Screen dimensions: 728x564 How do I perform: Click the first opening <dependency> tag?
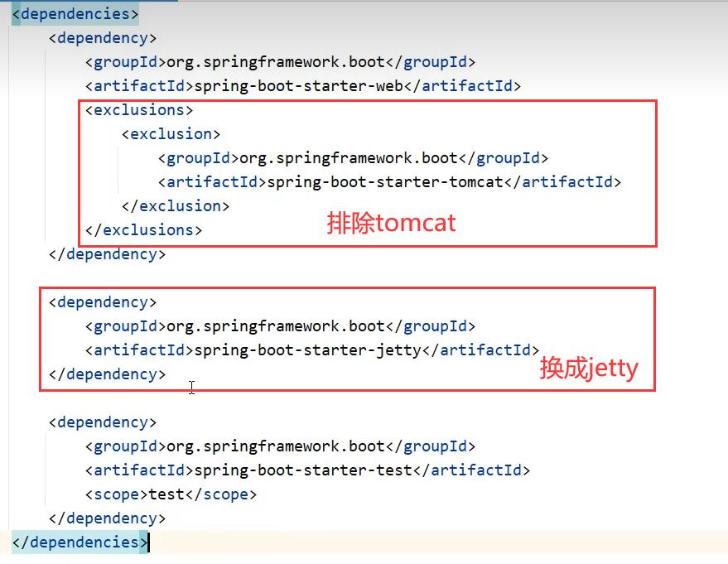tap(102, 38)
